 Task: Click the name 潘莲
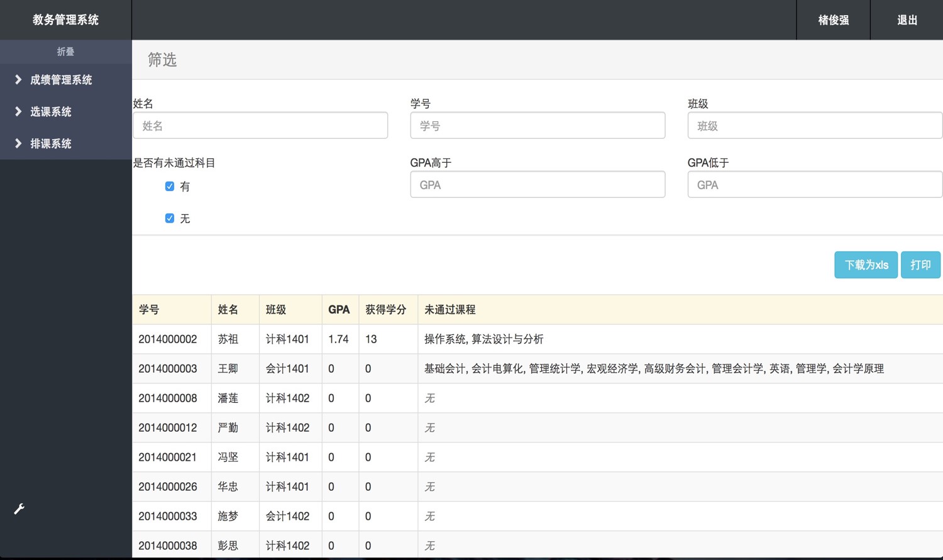[228, 398]
